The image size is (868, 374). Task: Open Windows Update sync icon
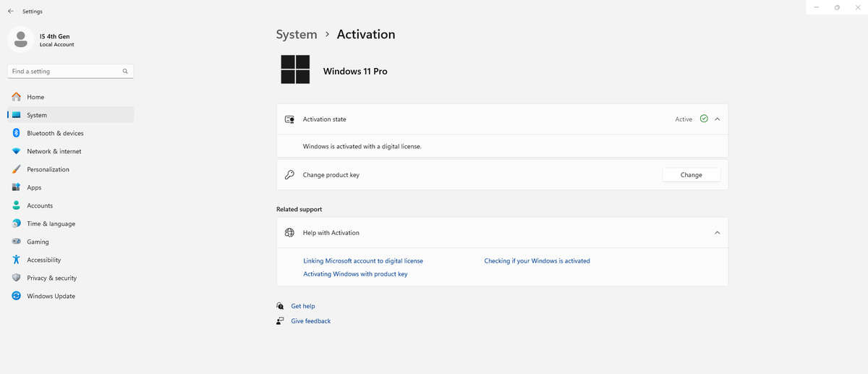point(16,296)
